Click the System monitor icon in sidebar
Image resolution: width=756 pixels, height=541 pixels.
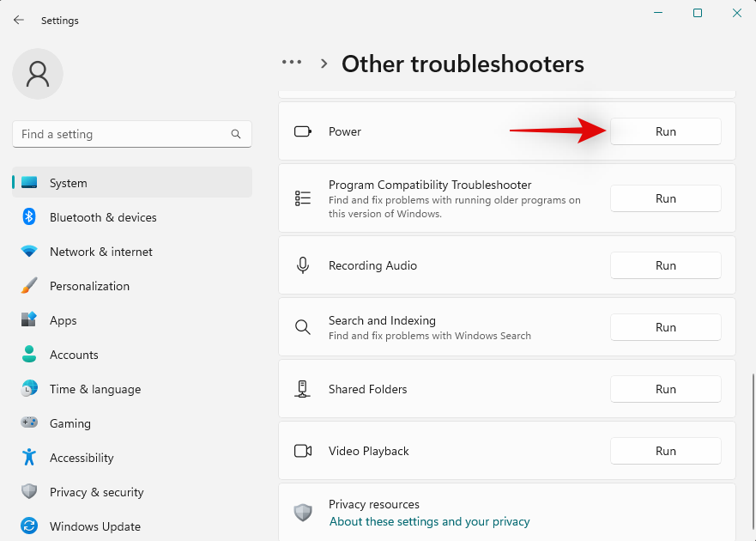pyautogui.click(x=29, y=182)
